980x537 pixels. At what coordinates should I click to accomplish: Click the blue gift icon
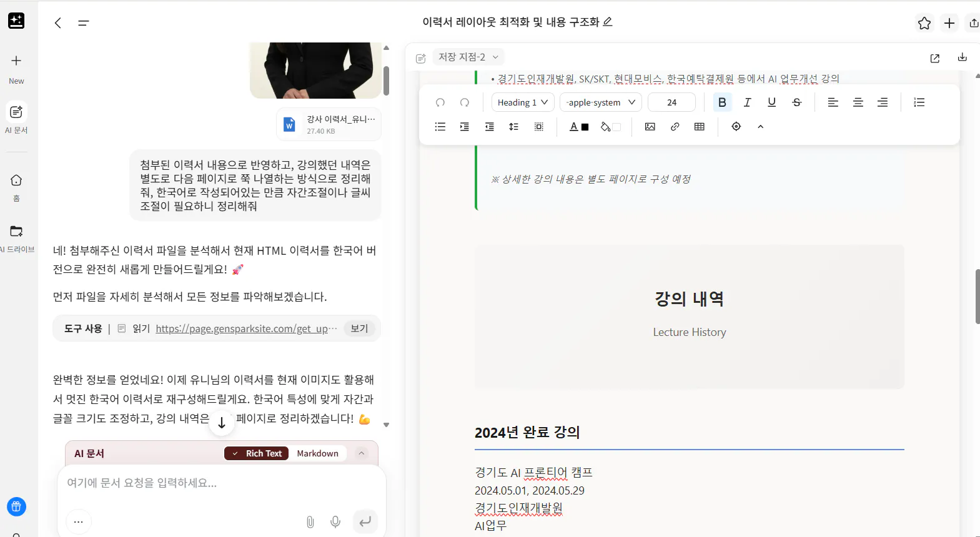point(16,506)
